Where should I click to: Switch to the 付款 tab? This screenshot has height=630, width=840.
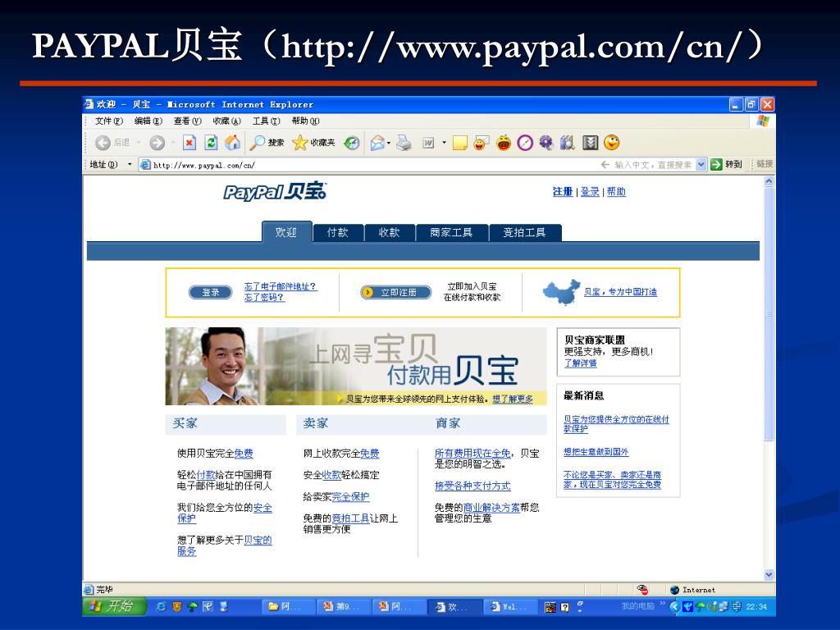click(337, 232)
